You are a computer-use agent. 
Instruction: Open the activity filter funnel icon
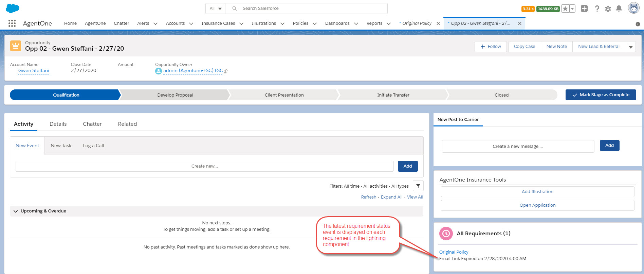pyautogui.click(x=418, y=186)
